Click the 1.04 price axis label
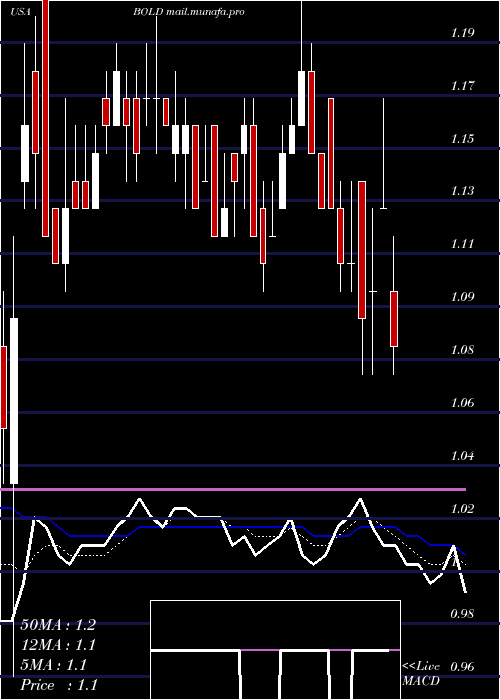The image size is (500, 700). coord(462,455)
